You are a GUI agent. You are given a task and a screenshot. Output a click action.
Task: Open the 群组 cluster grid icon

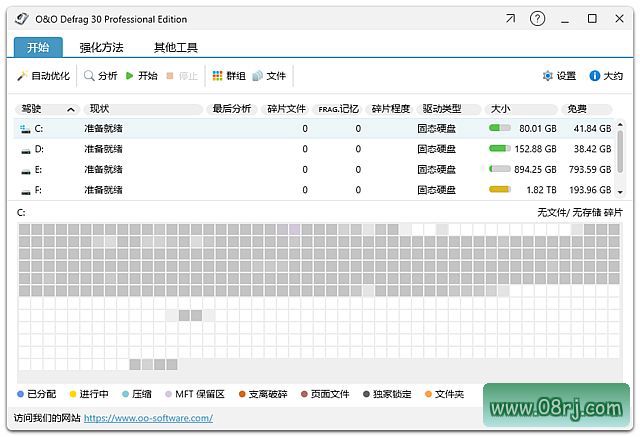[218, 75]
